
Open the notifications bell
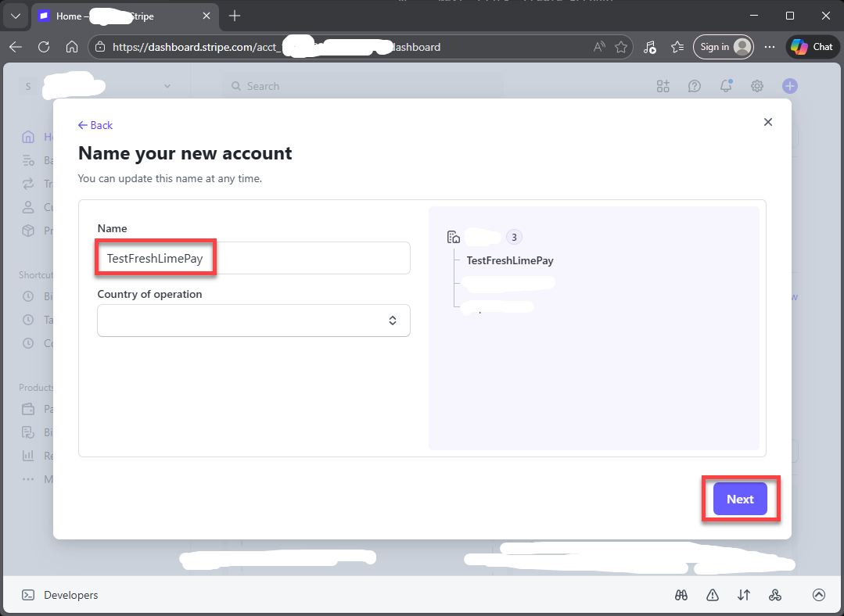726,86
